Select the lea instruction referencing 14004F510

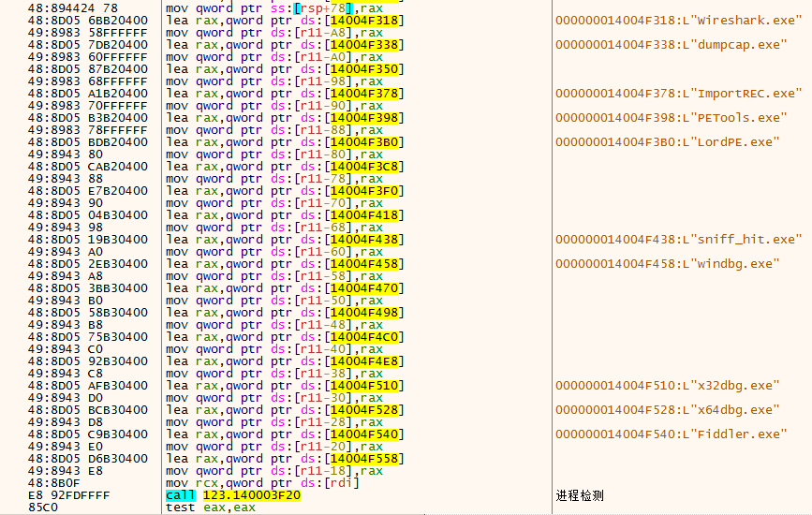(x=285, y=386)
